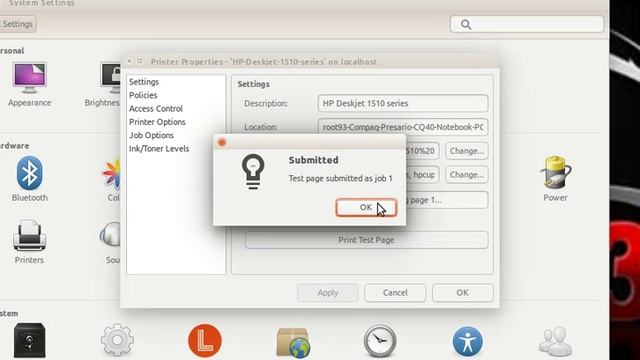640x360 pixels.
Task: Open Job Options section
Action: pyautogui.click(x=151, y=135)
